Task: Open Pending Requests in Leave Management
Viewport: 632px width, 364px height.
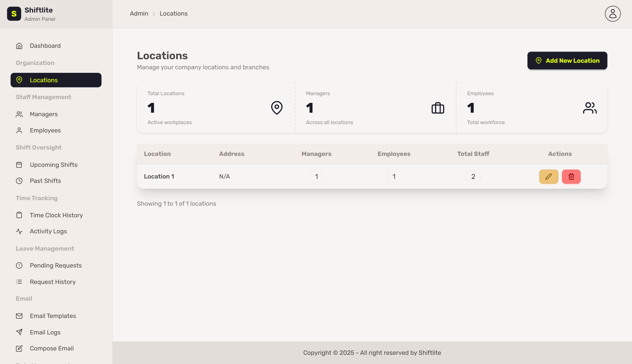Action: coord(56,266)
